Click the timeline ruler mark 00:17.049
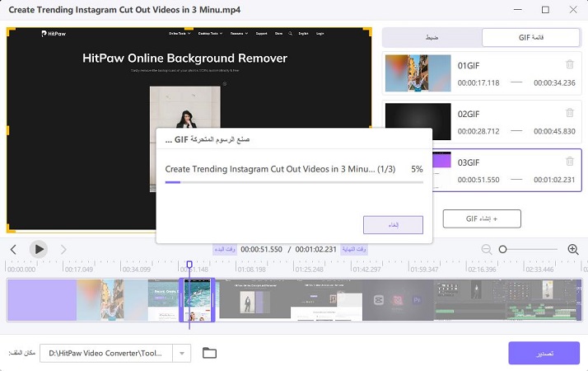This screenshot has width=588, height=371. coord(79,270)
